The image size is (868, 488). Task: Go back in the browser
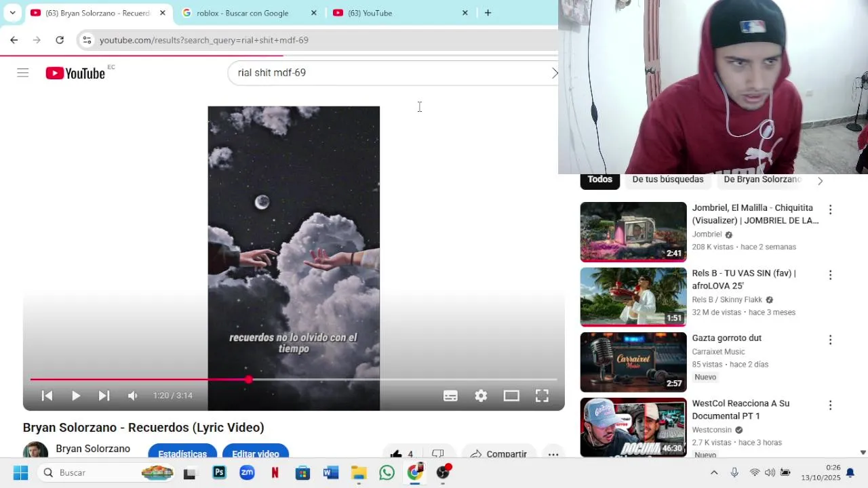14,40
